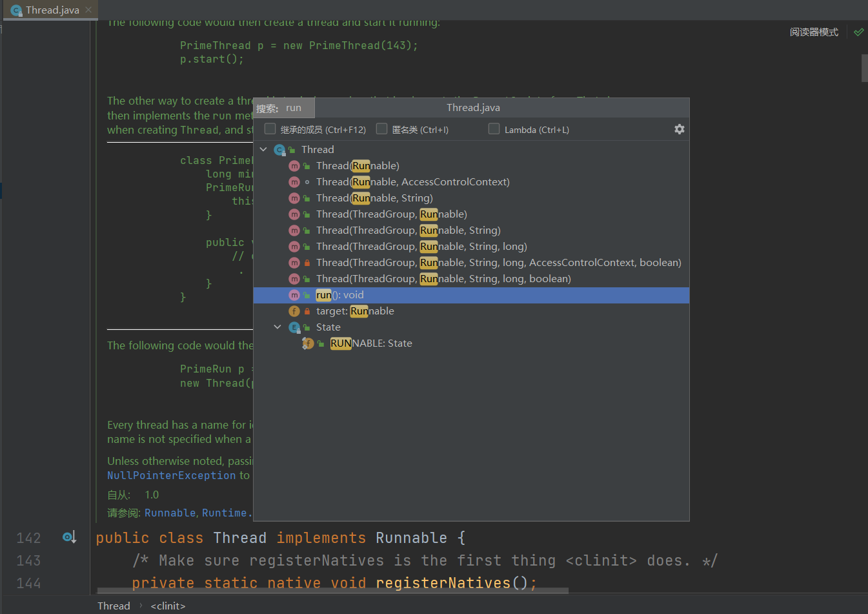Open the structure popup settings gear

(x=679, y=129)
